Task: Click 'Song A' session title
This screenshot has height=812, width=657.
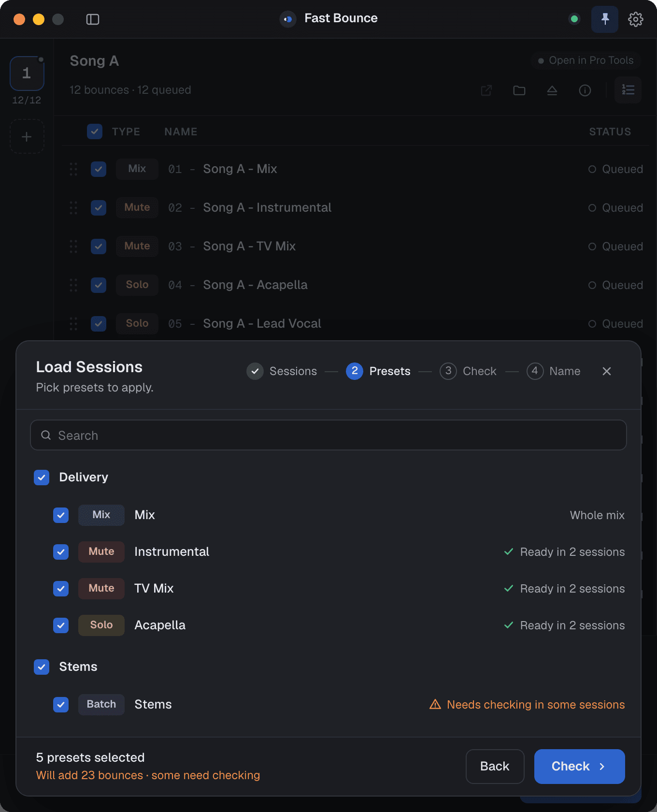Action: click(94, 61)
